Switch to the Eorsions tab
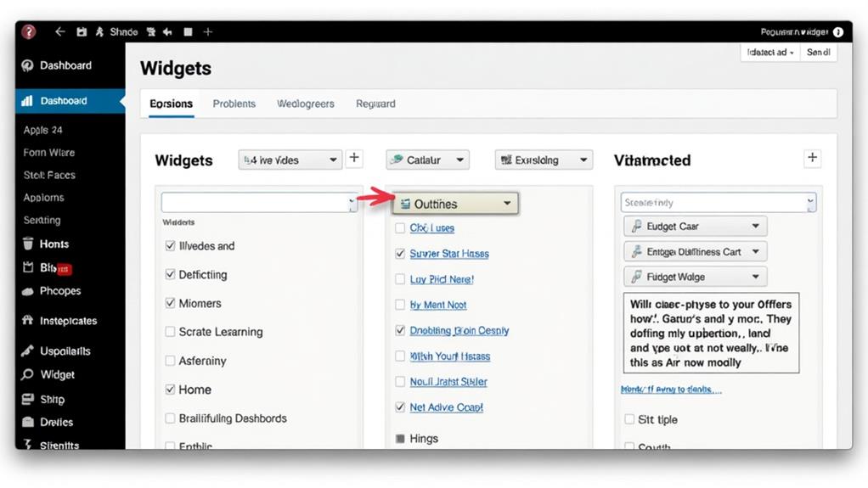Screen dimensions: 868x488 (171, 104)
